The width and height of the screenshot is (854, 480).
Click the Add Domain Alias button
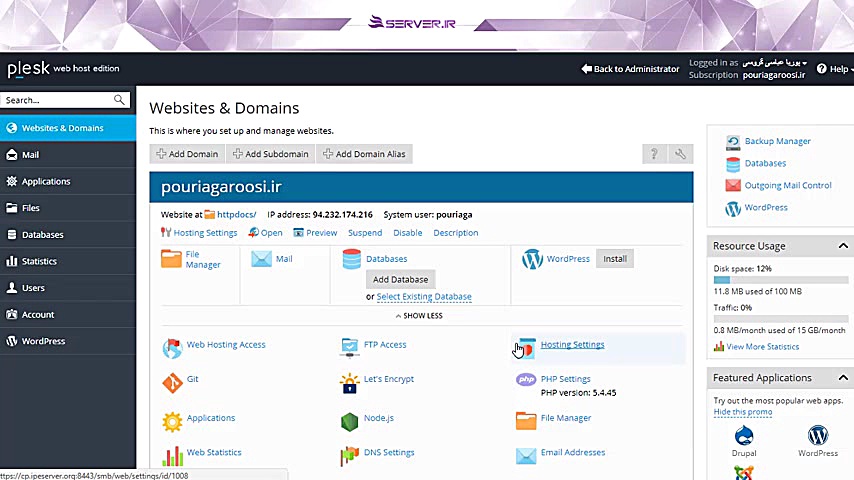(364, 154)
